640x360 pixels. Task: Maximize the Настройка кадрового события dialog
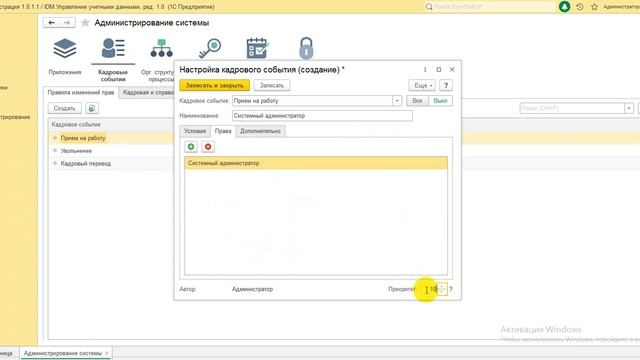click(x=439, y=69)
